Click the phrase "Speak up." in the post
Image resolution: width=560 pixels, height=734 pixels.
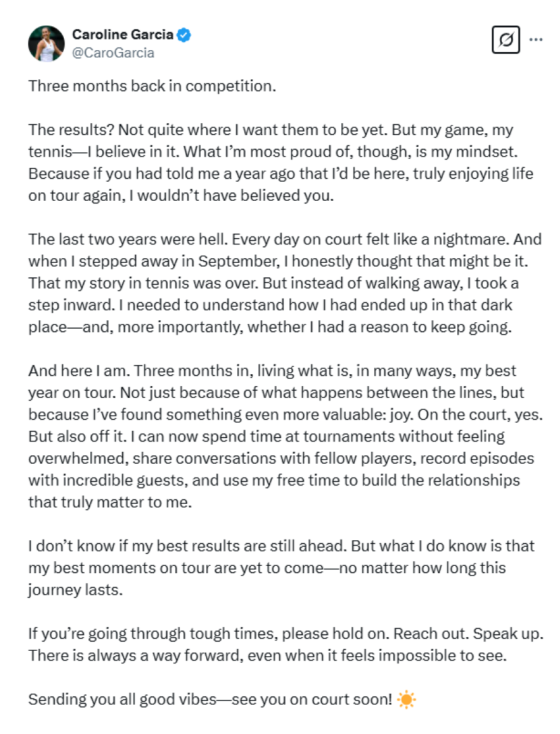508,634
